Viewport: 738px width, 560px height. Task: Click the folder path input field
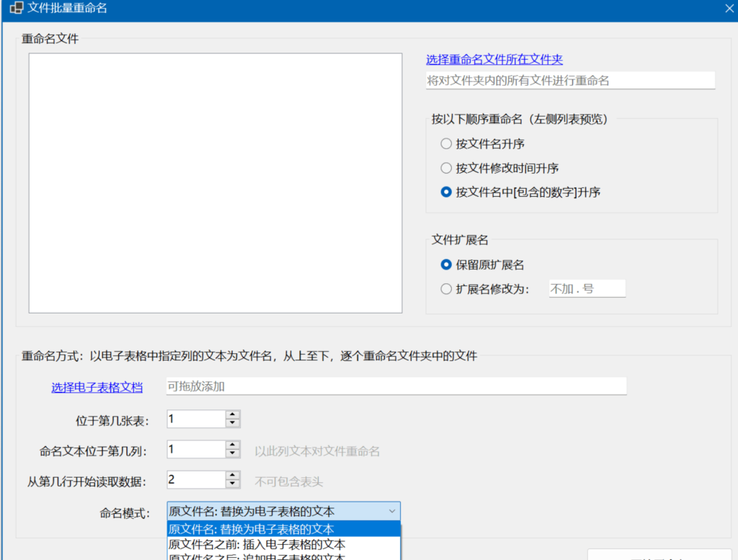pyautogui.click(x=570, y=81)
